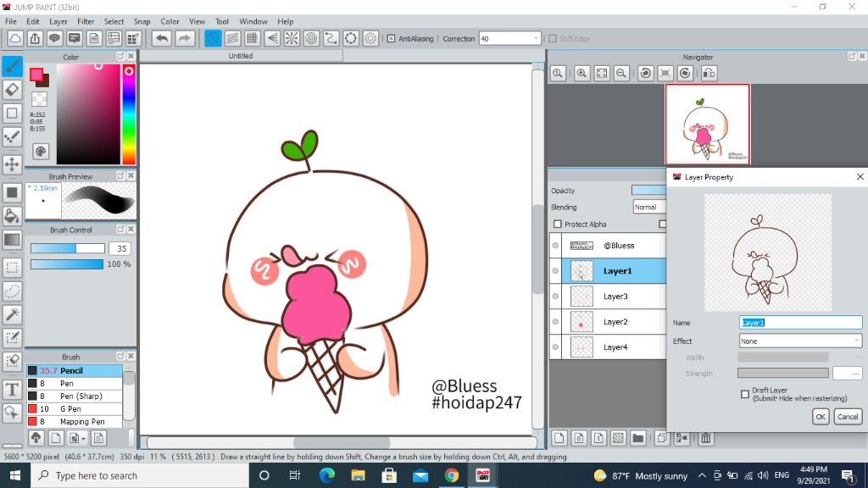Select the Mapping Pen brush
Image resolution: width=868 pixels, height=488 pixels.
tap(75, 422)
